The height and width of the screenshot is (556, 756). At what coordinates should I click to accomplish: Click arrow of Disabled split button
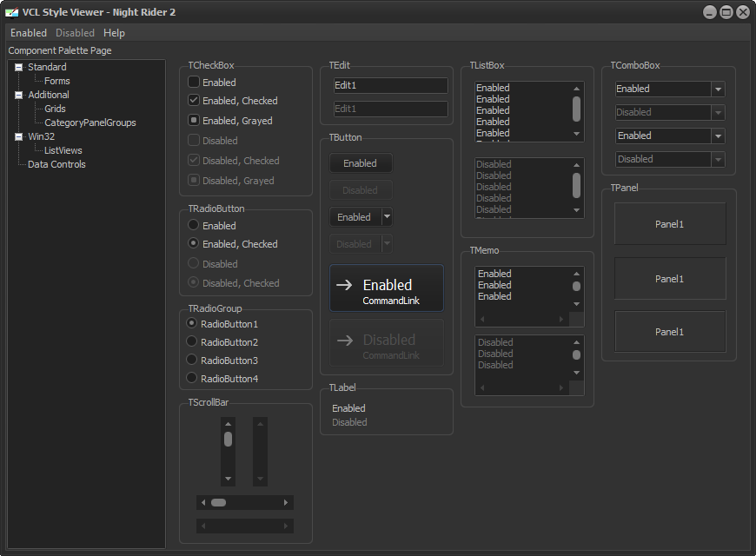pos(387,244)
